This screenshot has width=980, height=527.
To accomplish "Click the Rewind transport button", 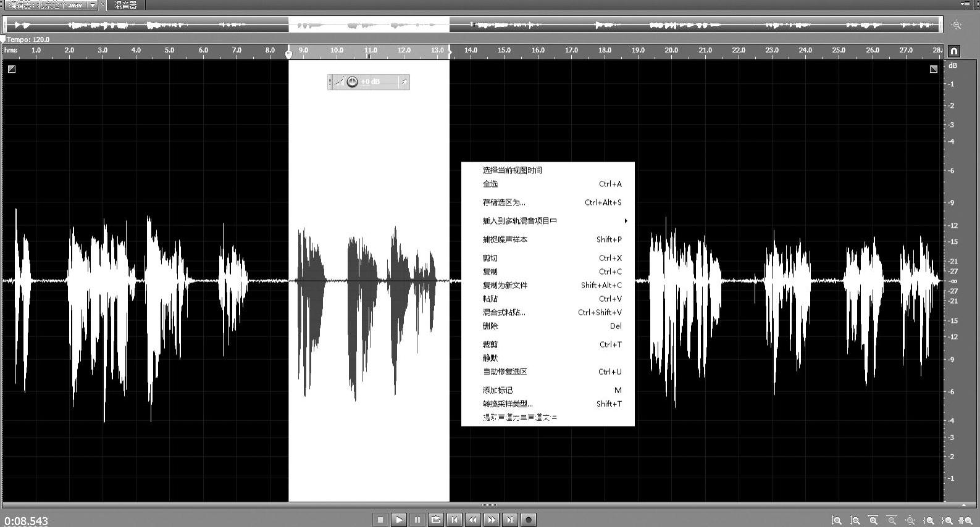I will point(473,520).
